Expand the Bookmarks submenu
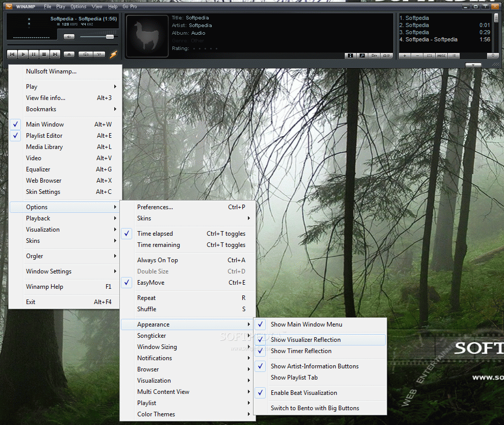 (x=65, y=109)
